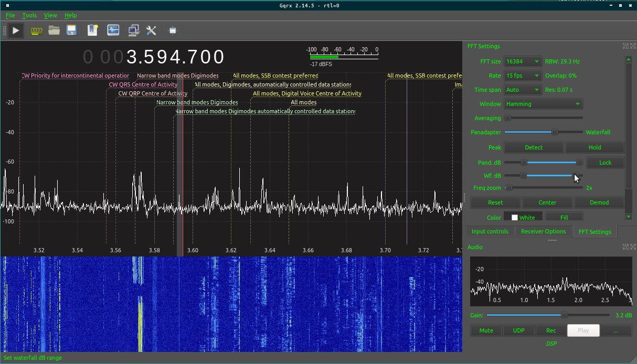Image resolution: width=637 pixels, height=364 pixels.
Task: Open the I/Q recording waveform monitor icon
Action: tap(113, 30)
